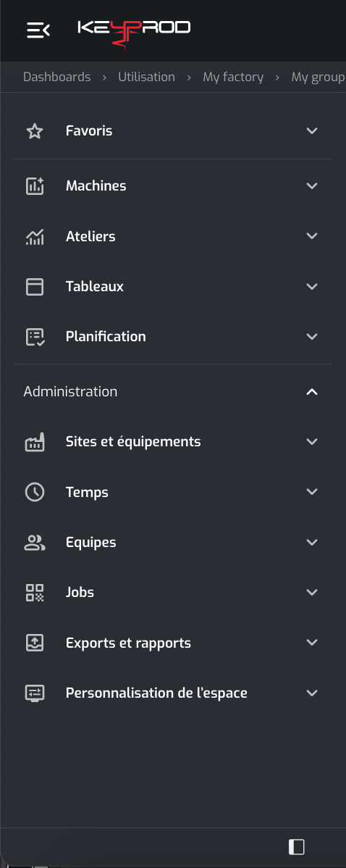Image resolution: width=346 pixels, height=868 pixels.
Task: Click the Temps clock icon
Action: (x=35, y=492)
